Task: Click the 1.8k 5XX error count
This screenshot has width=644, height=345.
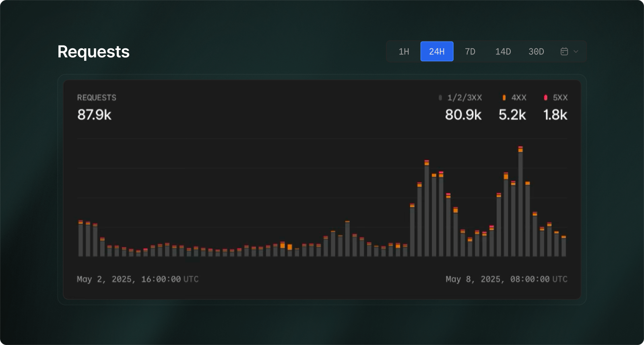Action: coord(555,115)
